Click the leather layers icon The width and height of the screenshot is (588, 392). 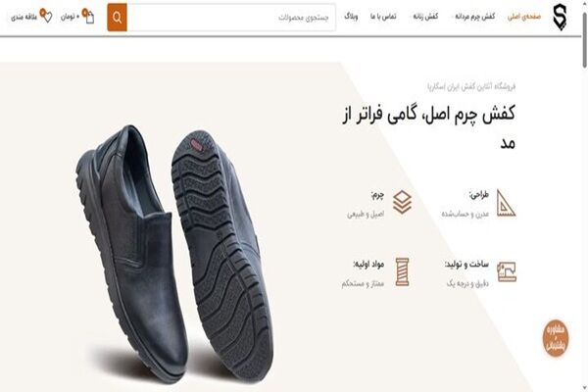[402, 203]
